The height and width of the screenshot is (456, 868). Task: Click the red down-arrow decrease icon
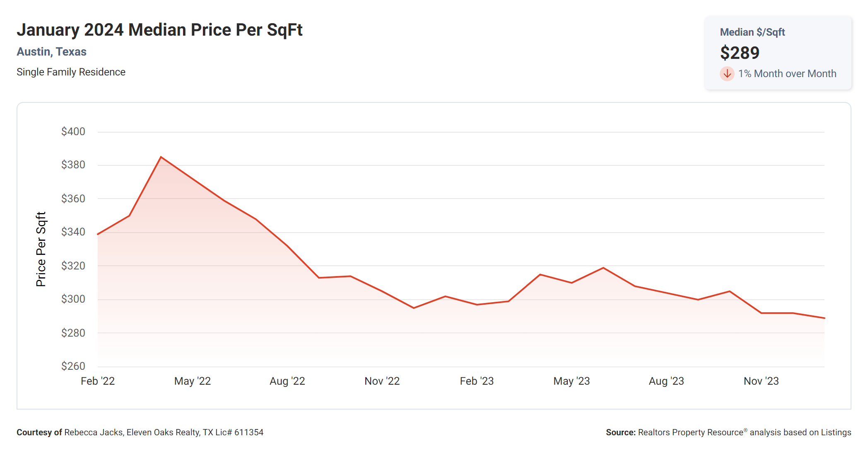727,74
